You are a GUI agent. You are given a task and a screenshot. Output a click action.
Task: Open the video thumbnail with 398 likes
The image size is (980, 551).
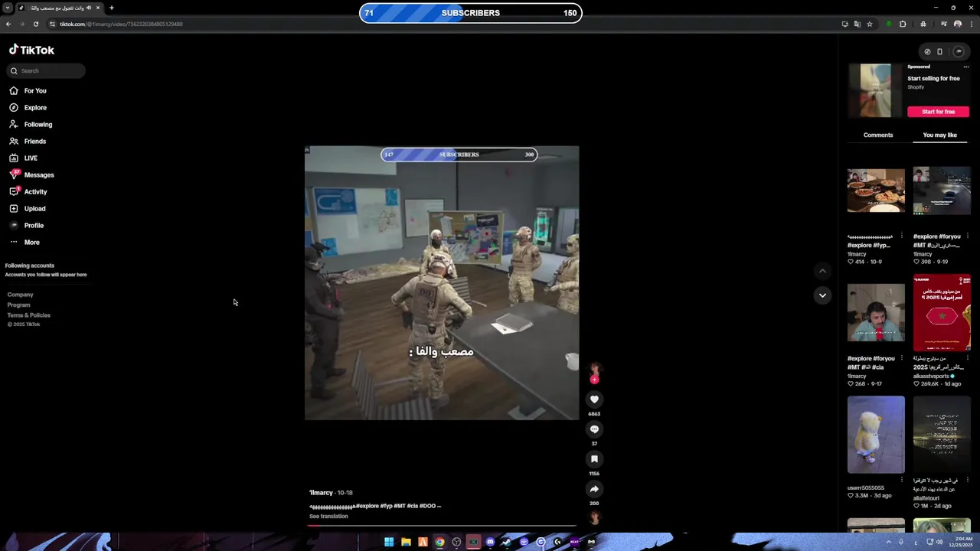coord(942,190)
